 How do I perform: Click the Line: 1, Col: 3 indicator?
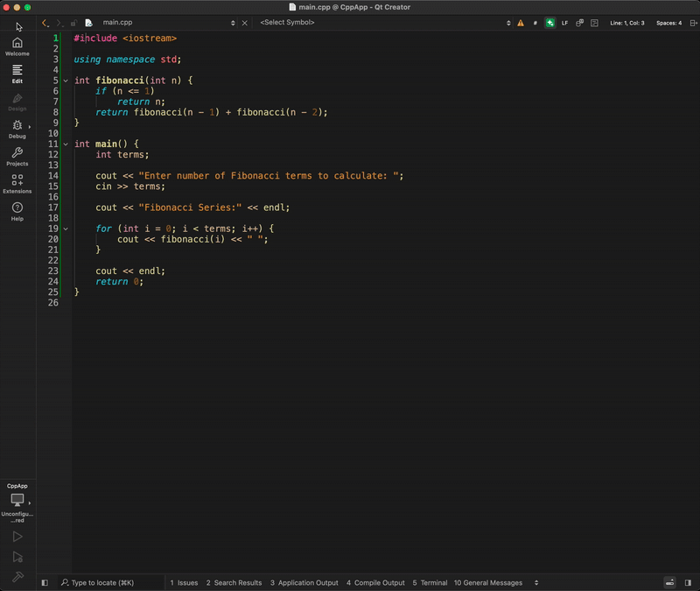tap(627, 23)
